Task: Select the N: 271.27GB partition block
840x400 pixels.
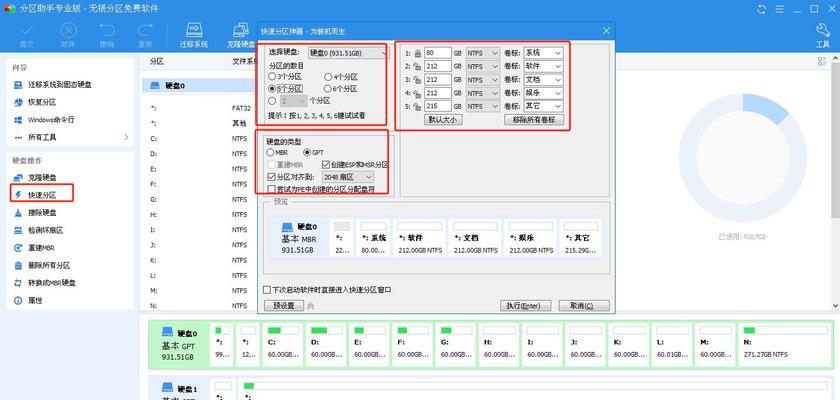Action: click(784, 345)
